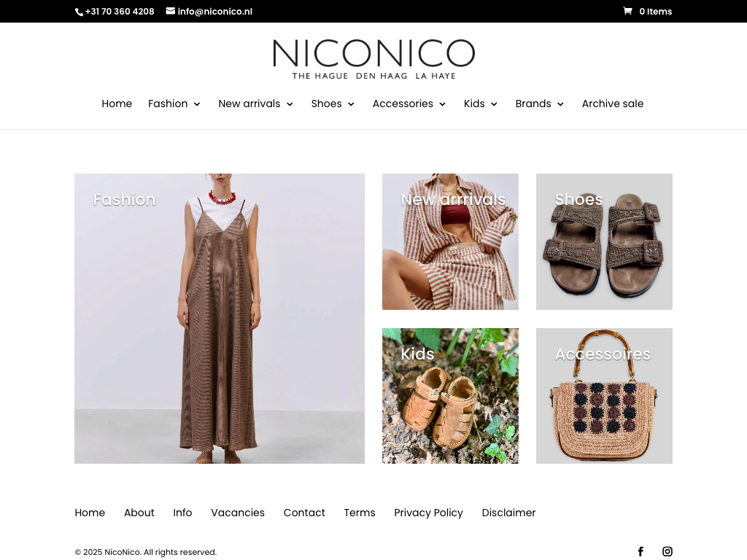
Task: Click the Accessoires woven bag tile
Action: tap(604, 396)
